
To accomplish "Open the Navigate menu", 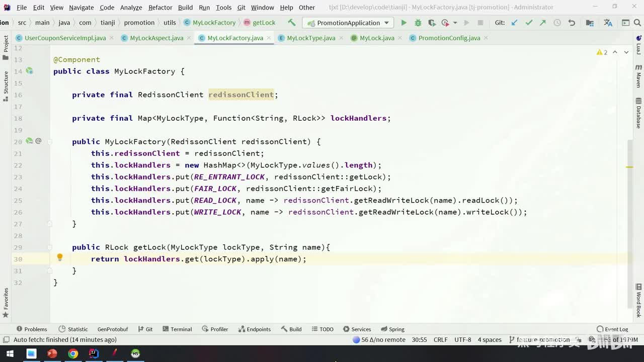I will coord(81,8).
